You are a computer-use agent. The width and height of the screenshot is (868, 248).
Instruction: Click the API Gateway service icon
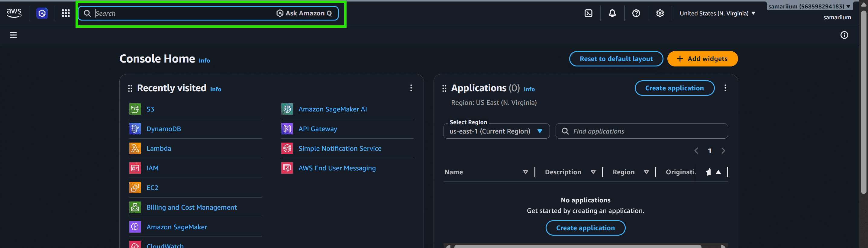point(287,129)
